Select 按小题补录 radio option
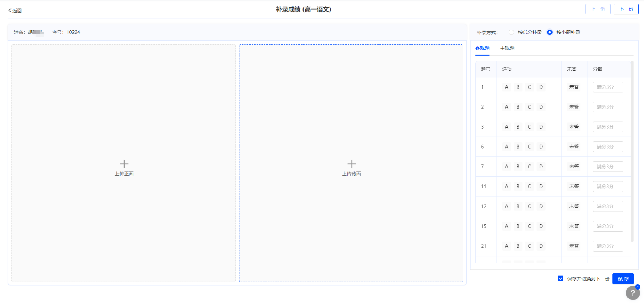Viewport: 644px width, 305px height. coord(550,32)
